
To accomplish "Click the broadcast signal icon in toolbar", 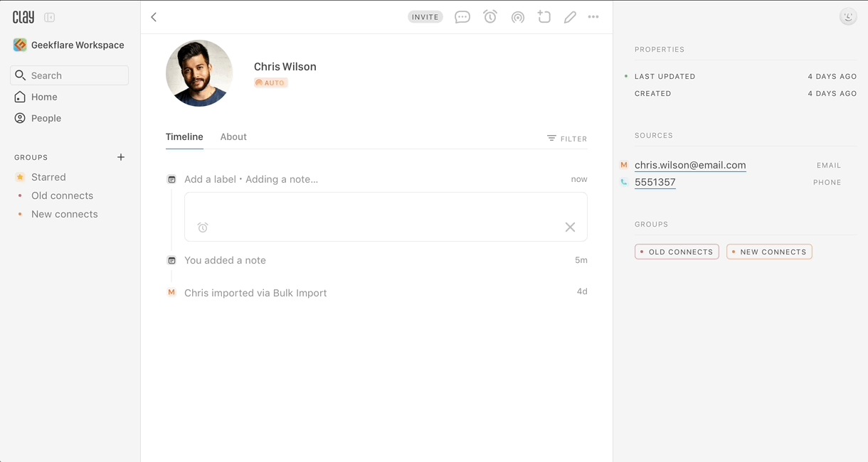I will pyautogui.click(x=518, y=17).
